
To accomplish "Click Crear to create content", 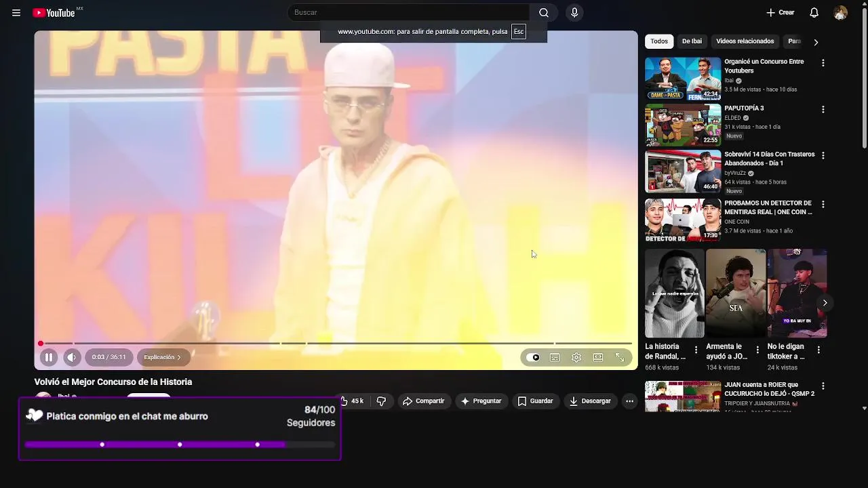I will tap(780, 13).
